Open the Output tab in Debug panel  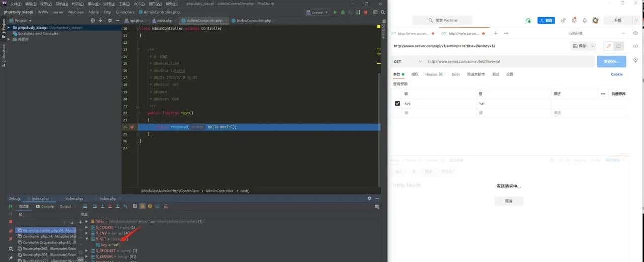(x=65, y=206)
